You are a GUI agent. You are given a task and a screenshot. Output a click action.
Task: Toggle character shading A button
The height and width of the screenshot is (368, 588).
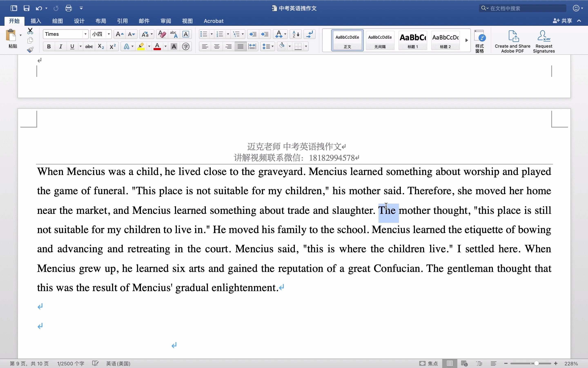click(174, 46)
